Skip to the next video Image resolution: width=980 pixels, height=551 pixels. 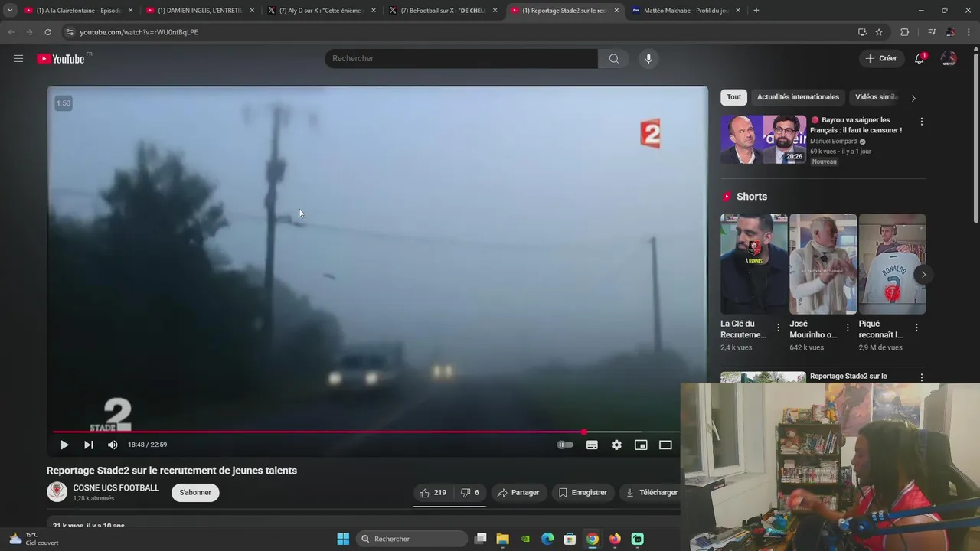coord(89,445)
